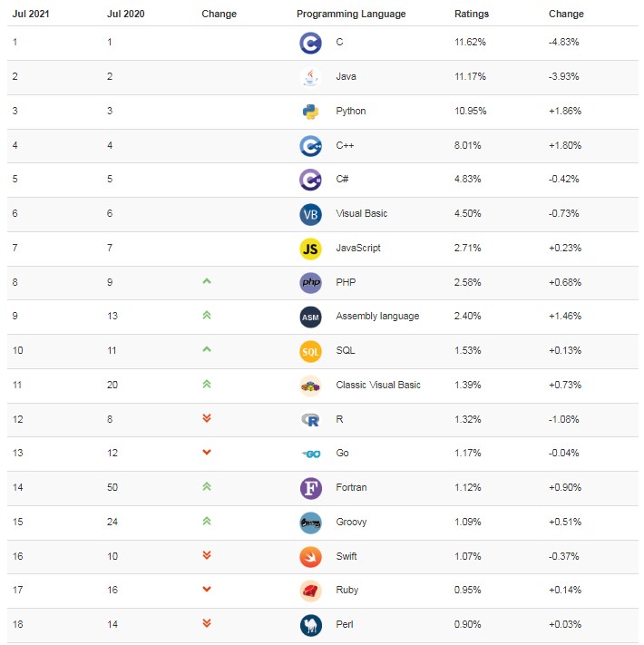Click the yellow JS JavaScript icon

click(310, 249)
